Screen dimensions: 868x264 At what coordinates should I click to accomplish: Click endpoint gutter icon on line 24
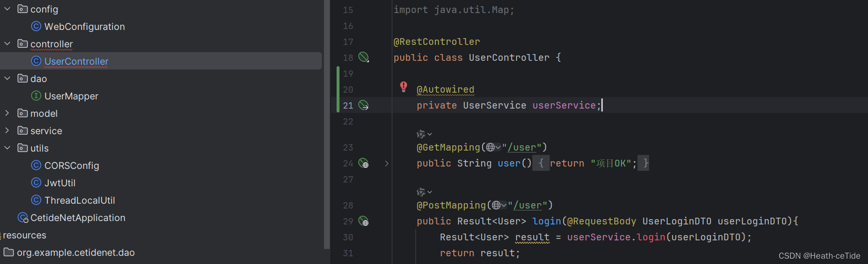tap(364, 164)
